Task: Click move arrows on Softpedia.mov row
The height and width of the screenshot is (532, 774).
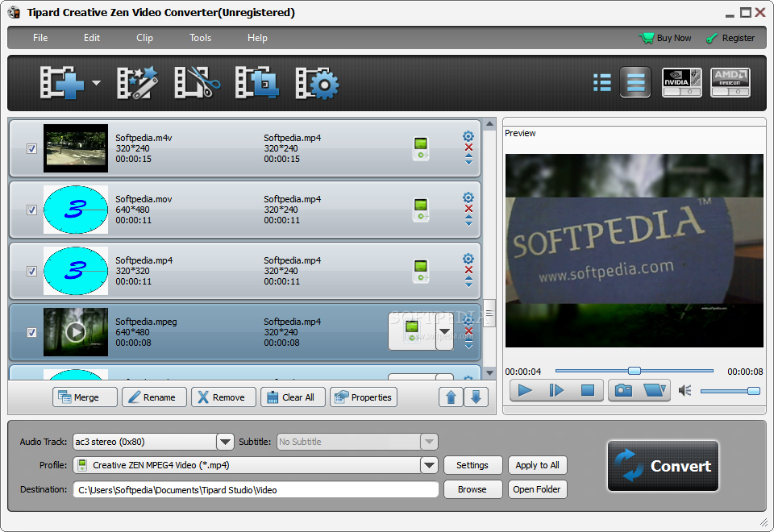Action: (468, 220)
